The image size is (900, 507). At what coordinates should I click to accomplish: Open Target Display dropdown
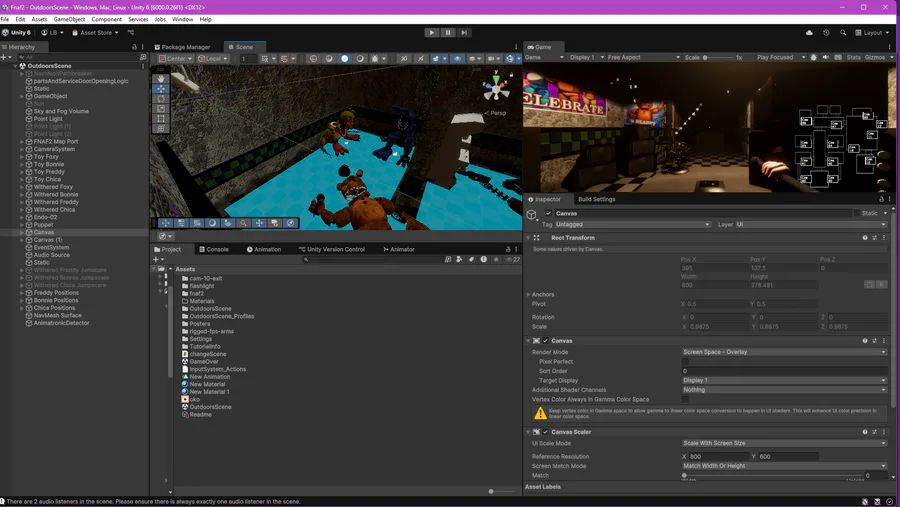coord(784,380)
